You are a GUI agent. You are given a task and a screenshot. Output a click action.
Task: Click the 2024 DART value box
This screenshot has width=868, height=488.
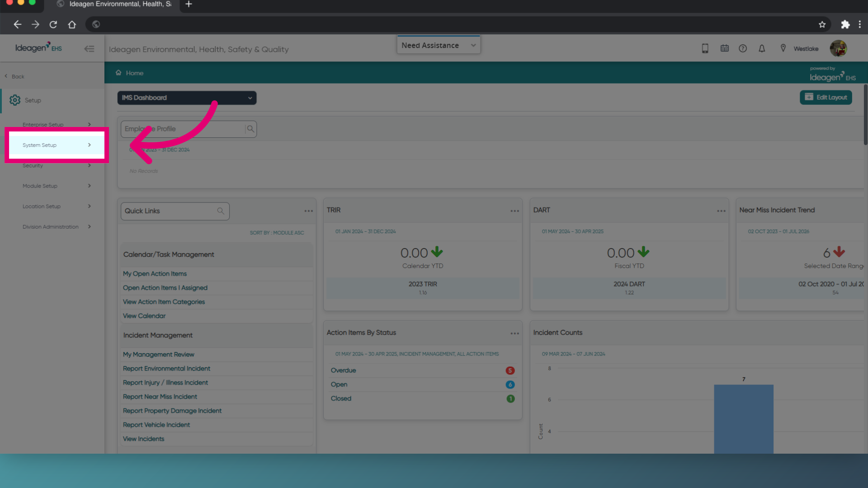coord(629,288)
